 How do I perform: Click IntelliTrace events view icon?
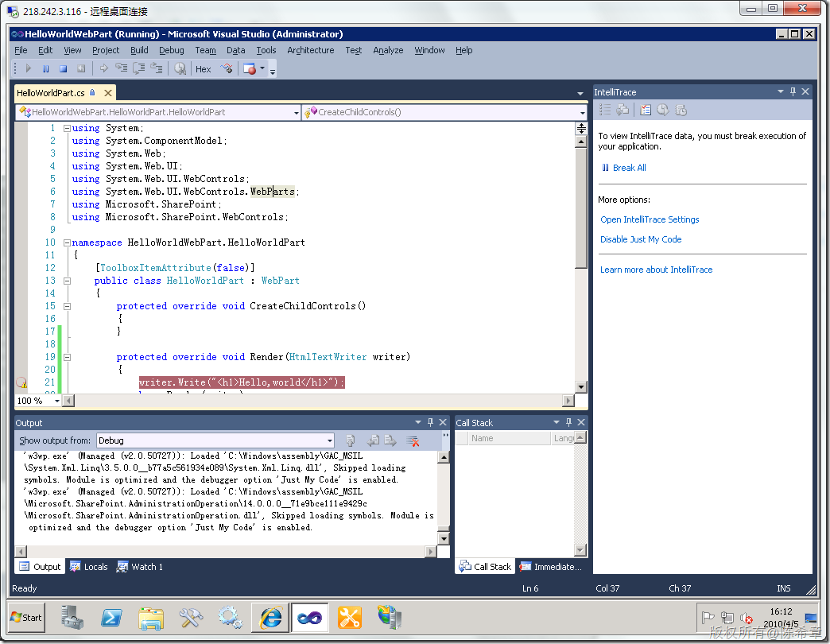(x=605, y=110)
